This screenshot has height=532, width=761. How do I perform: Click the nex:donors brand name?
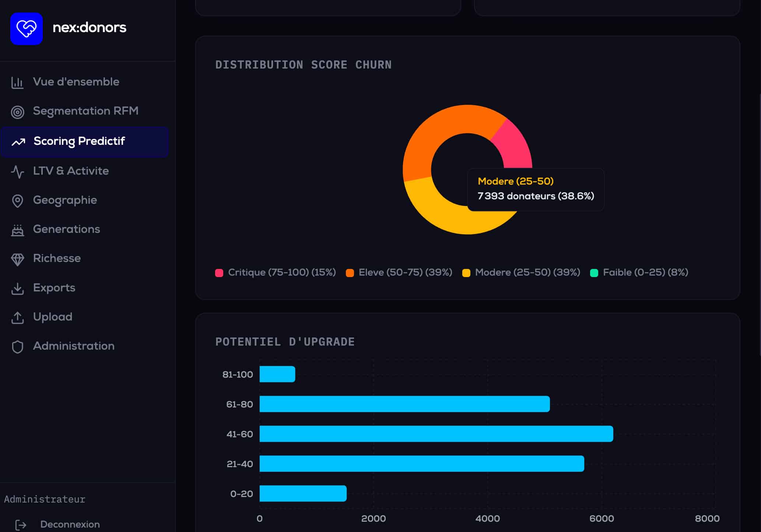[x=90, y=28]
